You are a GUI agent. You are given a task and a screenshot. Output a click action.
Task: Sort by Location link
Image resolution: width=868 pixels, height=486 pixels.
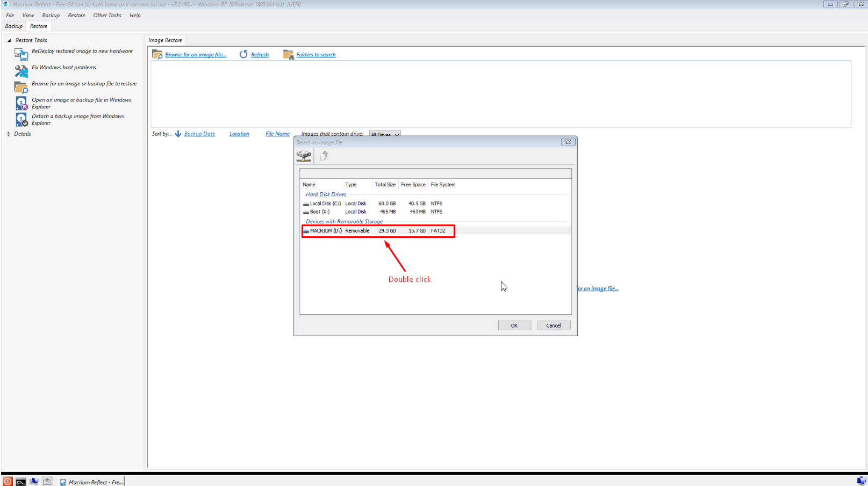[239, 134]
